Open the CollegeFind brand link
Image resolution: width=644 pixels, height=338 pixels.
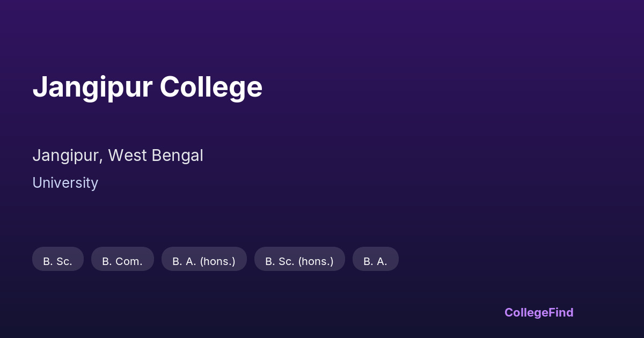(539, 312)
